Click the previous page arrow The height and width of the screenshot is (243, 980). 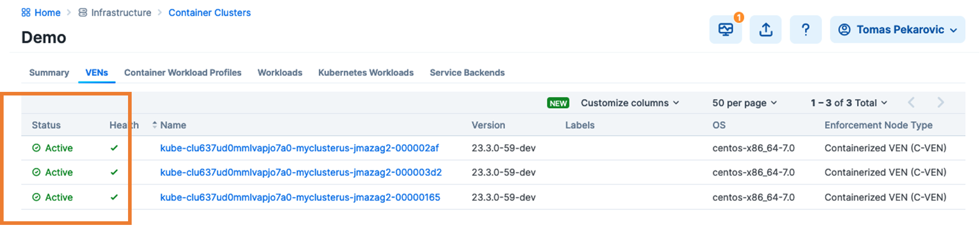[x=911, y=103]
